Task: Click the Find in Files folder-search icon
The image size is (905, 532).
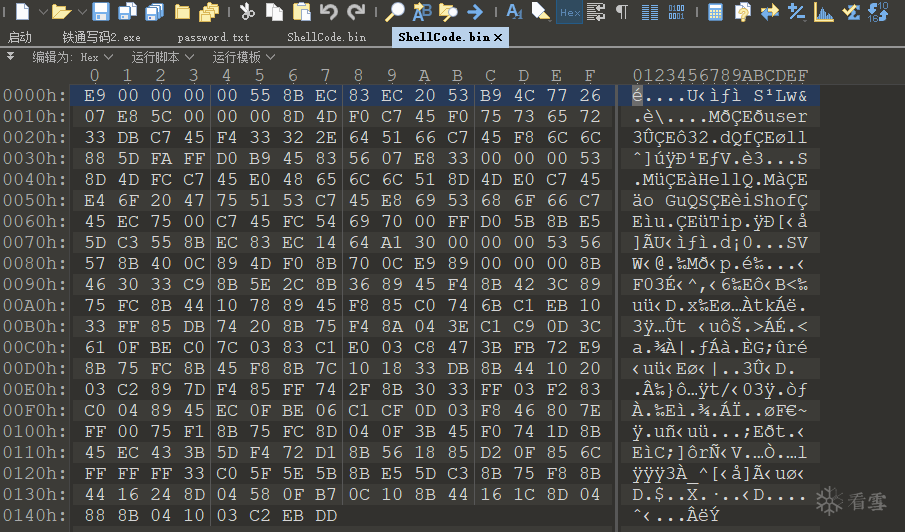Action: point(448,12)
